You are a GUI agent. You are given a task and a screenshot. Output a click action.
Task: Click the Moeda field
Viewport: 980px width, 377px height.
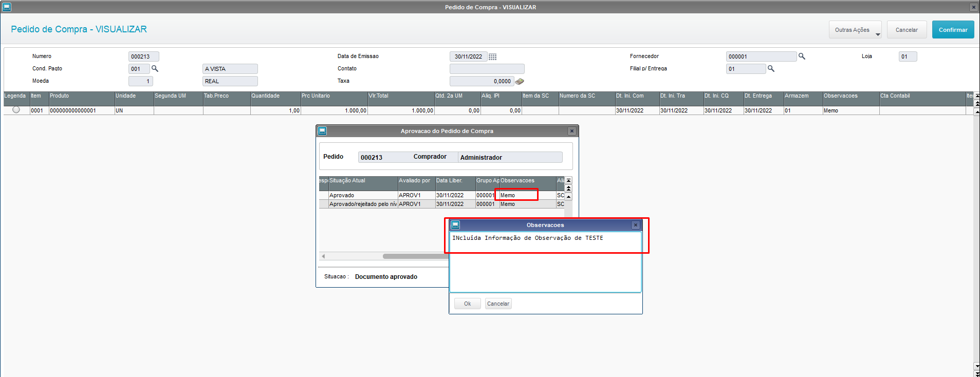click(140, 81)
